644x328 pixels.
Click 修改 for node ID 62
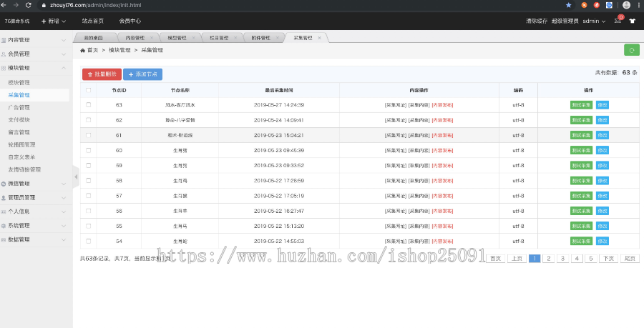(x=602, y=120)
